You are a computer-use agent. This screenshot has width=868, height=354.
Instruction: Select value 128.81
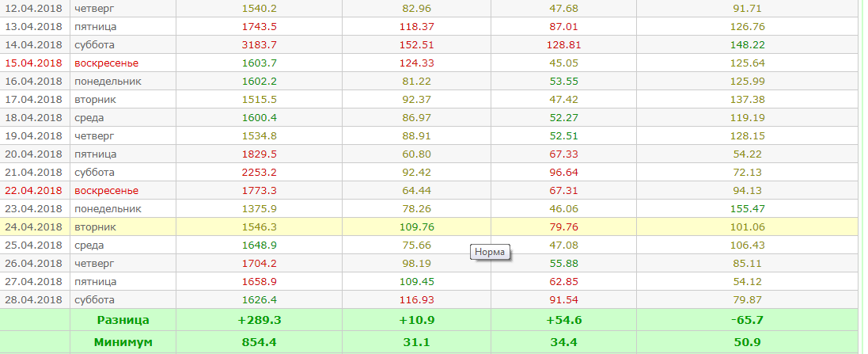pyautogui.click(x=563, y=45)
